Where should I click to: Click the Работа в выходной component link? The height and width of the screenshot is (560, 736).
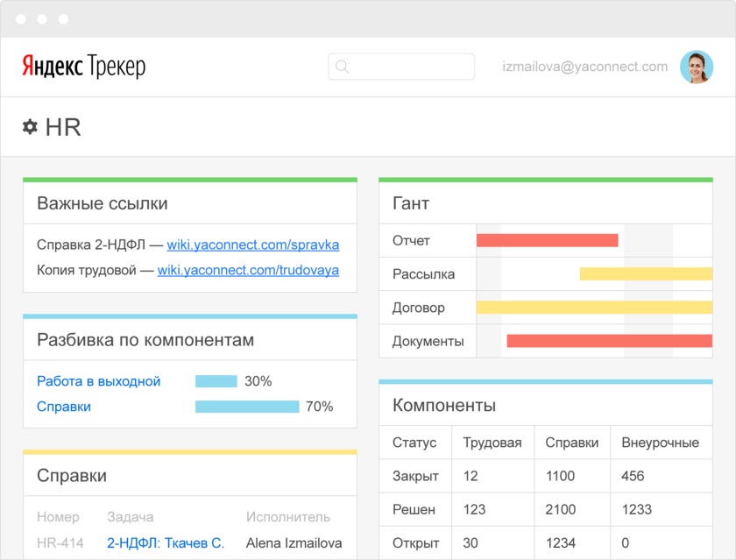[x=98, y=381]
